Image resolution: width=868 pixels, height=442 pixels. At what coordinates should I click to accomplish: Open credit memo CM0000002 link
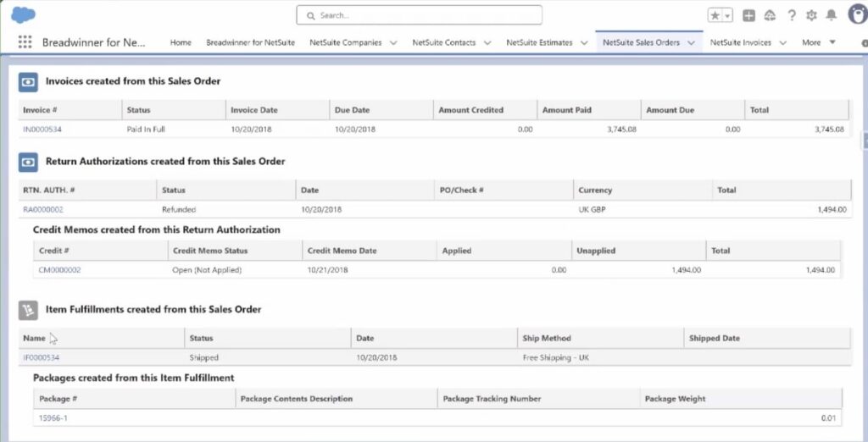point(60,270)
